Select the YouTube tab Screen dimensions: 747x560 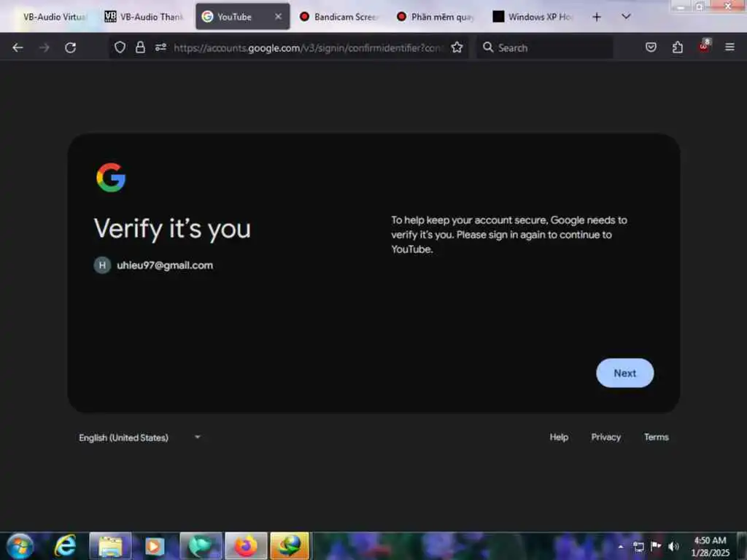tap(242, 17)
